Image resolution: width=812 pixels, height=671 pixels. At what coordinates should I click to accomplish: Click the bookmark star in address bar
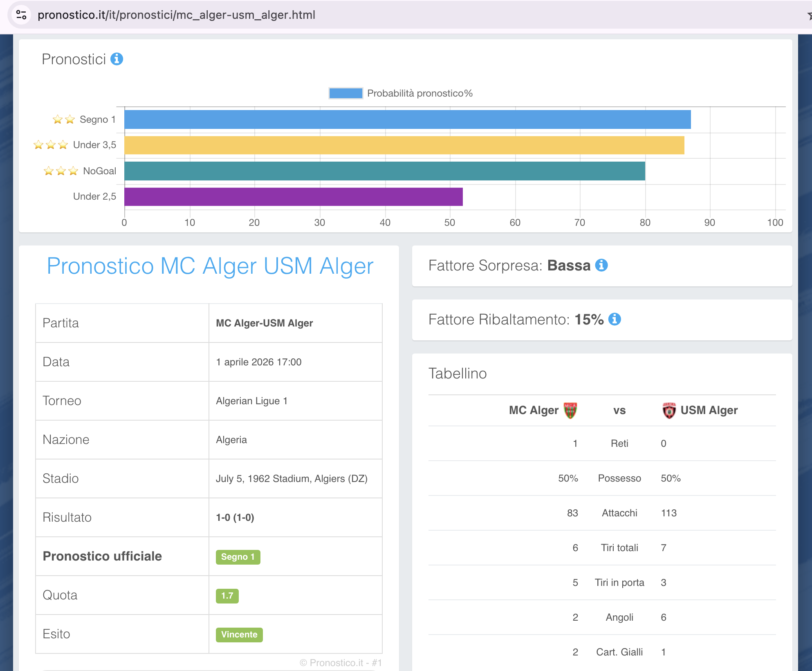coord(809,16)
